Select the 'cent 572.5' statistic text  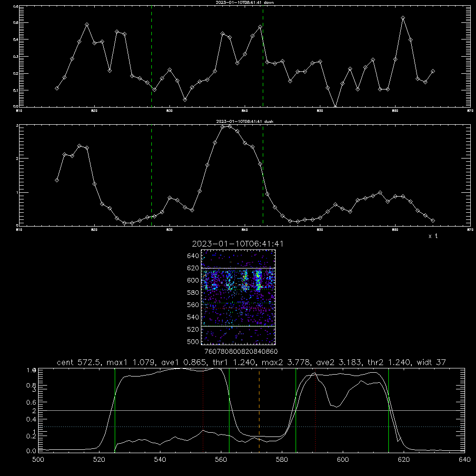coord(80,362)
